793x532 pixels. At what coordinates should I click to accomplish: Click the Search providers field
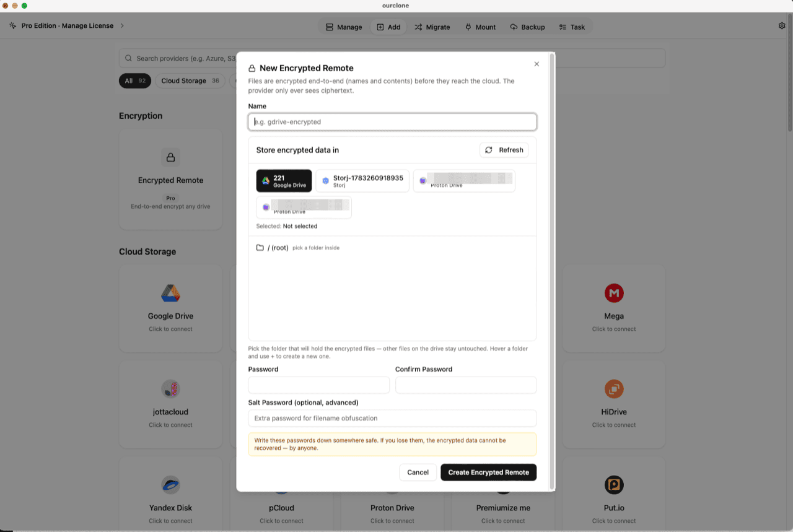(392, 58)
